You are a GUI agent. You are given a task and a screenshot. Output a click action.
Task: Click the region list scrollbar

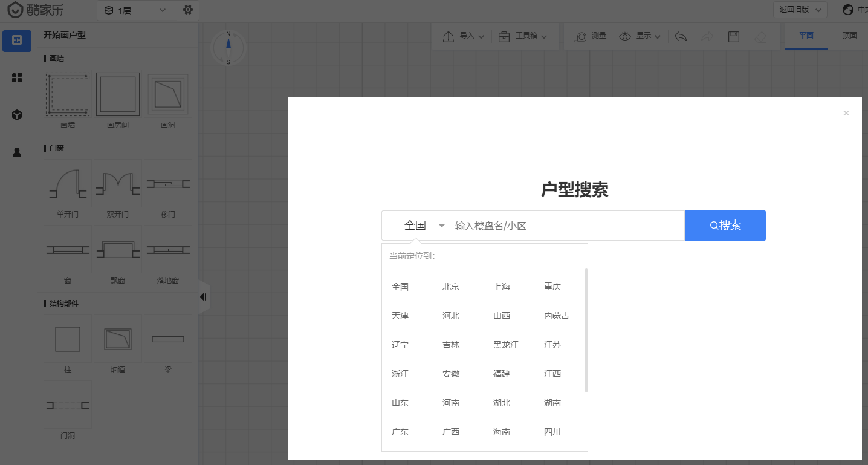[x=586, y=330]
